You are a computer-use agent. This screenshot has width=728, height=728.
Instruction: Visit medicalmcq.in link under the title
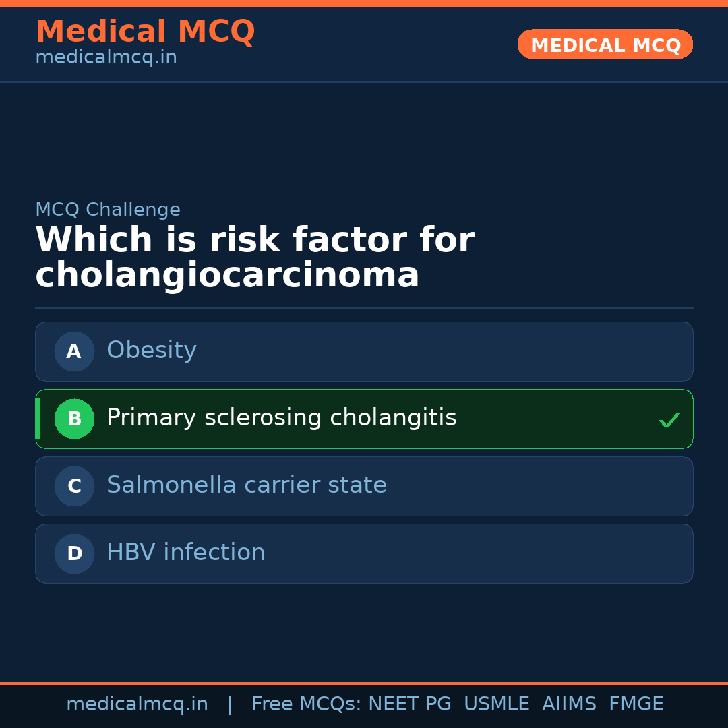(x=106, y=57)
